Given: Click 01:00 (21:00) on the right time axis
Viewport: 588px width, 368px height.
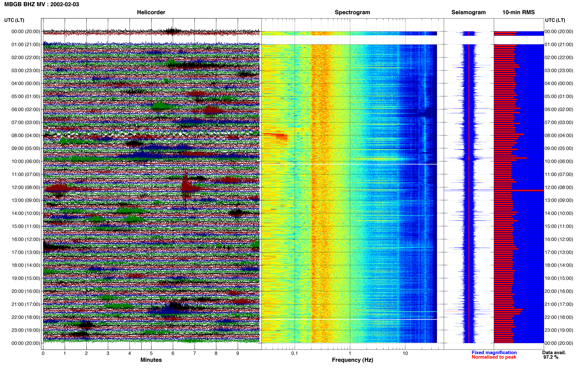Looking at the screenshot, I should 559,45.
